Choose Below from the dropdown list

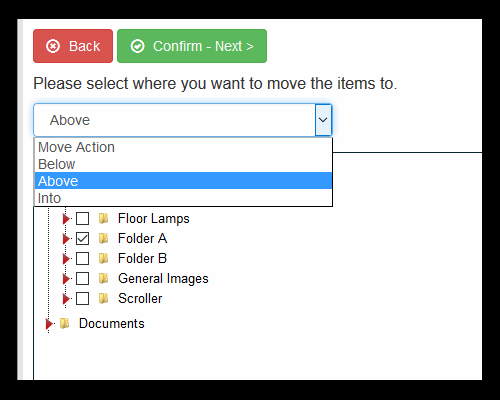point(183,164)
